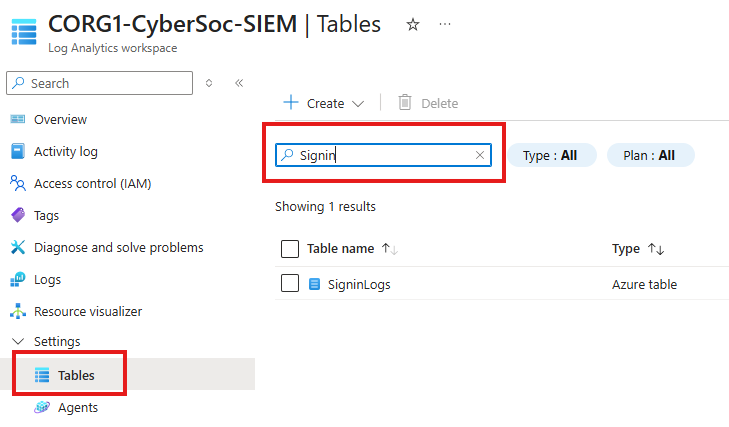Screen dimensions: 729x427
Task: Click the SigninLogs table icon
Action: [314, 284]
